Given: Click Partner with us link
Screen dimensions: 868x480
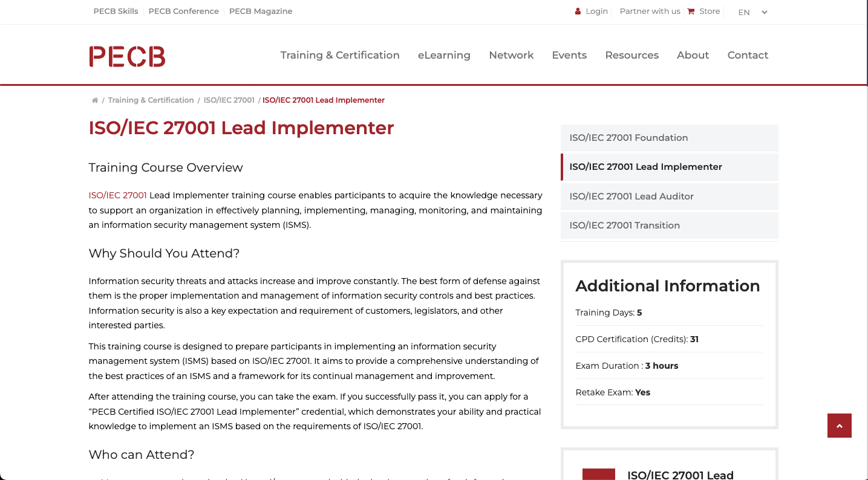Looking at the screenshot, I should [650, 11].
